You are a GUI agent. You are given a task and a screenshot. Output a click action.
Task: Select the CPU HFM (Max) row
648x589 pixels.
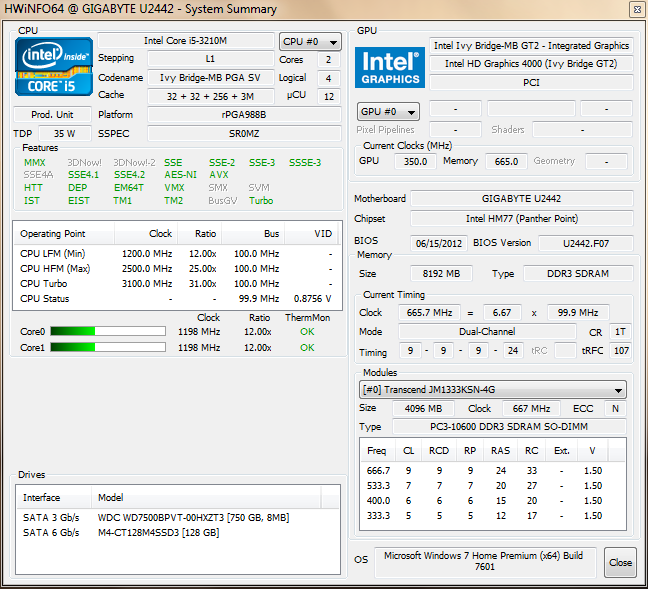[176, 269]
